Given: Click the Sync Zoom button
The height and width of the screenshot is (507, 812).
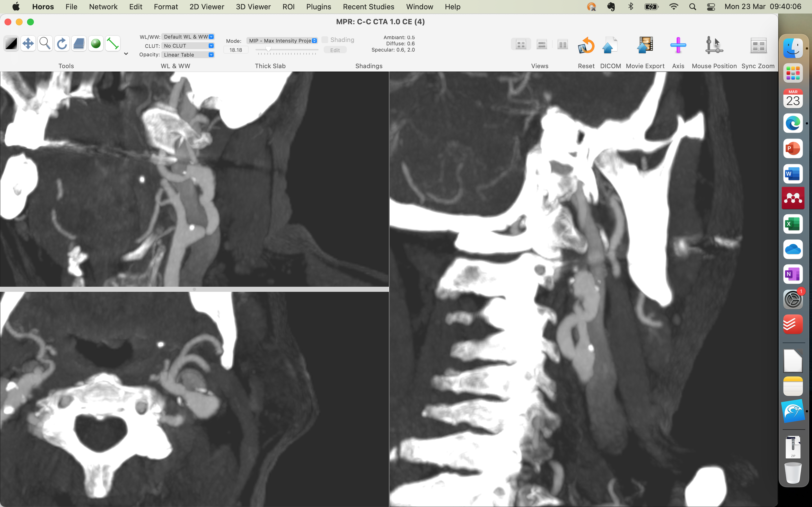Looking at the screenshot, I should [758, 46].
